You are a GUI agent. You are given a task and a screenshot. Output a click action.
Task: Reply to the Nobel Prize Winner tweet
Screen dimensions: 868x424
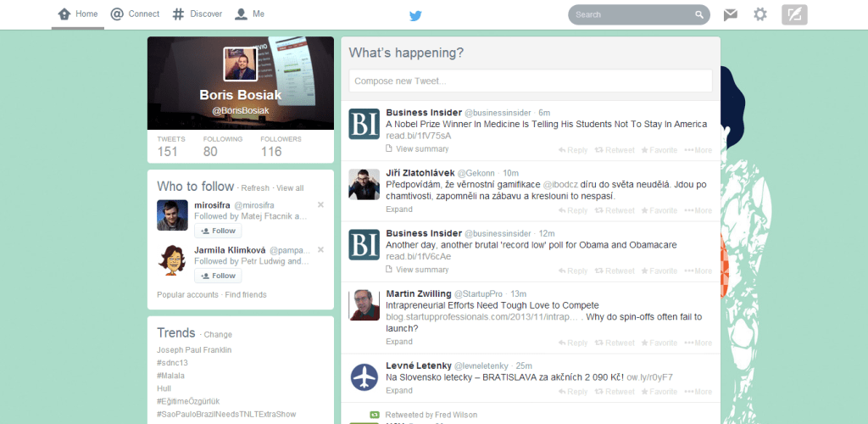[x=573, y=150]
